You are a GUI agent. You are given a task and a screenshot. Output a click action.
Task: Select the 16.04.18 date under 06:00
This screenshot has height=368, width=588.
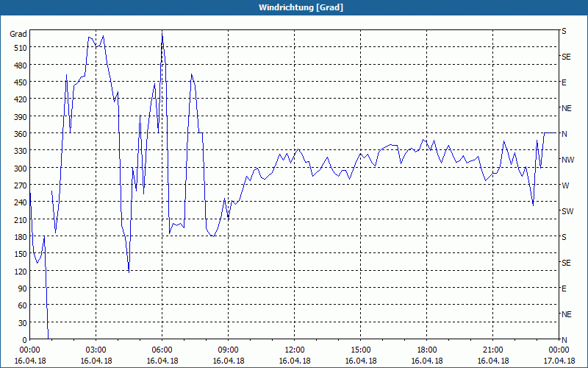pos(162,361)
